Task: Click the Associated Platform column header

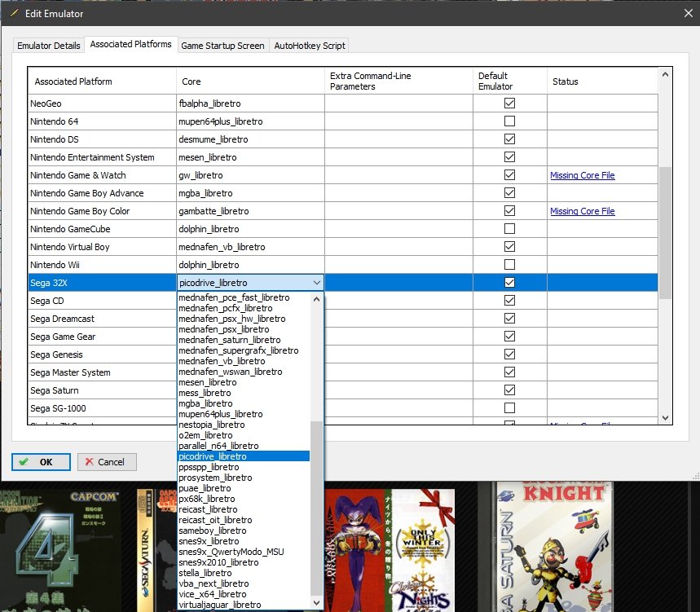Action: 102,81
